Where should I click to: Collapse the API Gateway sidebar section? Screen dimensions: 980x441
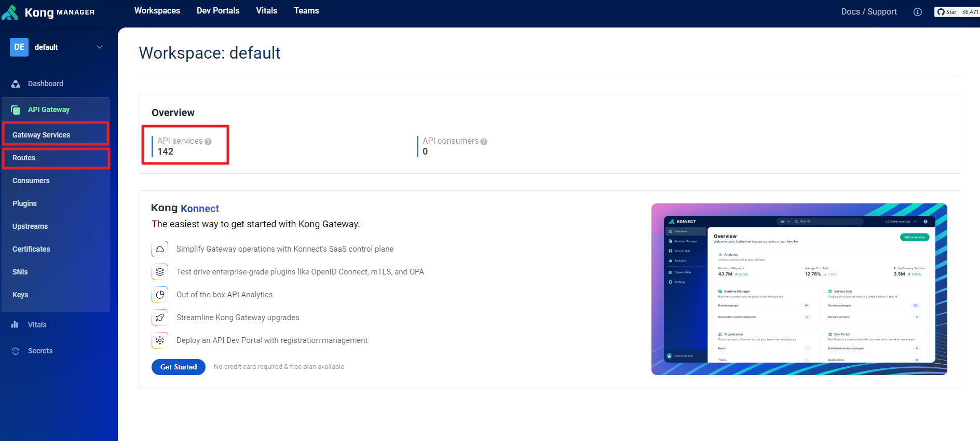coord(49,109)
